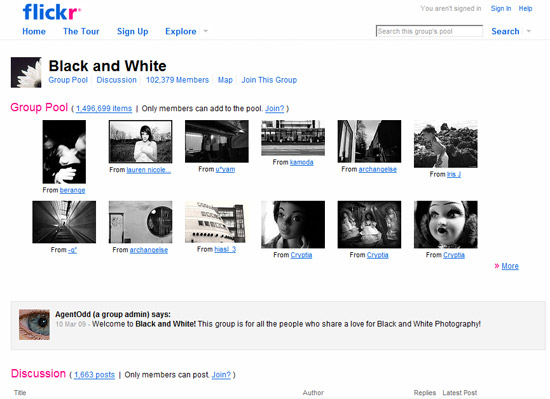Open the street photo above first archangelse link
550x399 pixels.
[x=369, y=142]
